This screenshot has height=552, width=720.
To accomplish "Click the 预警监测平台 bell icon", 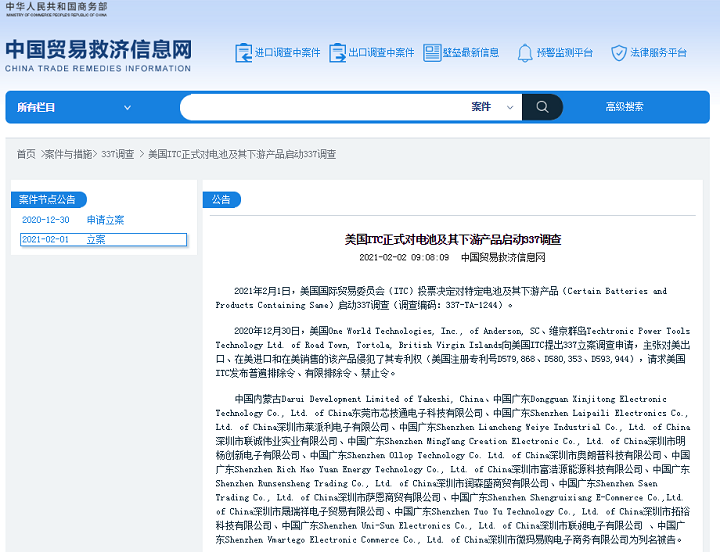I will point(525,53).
